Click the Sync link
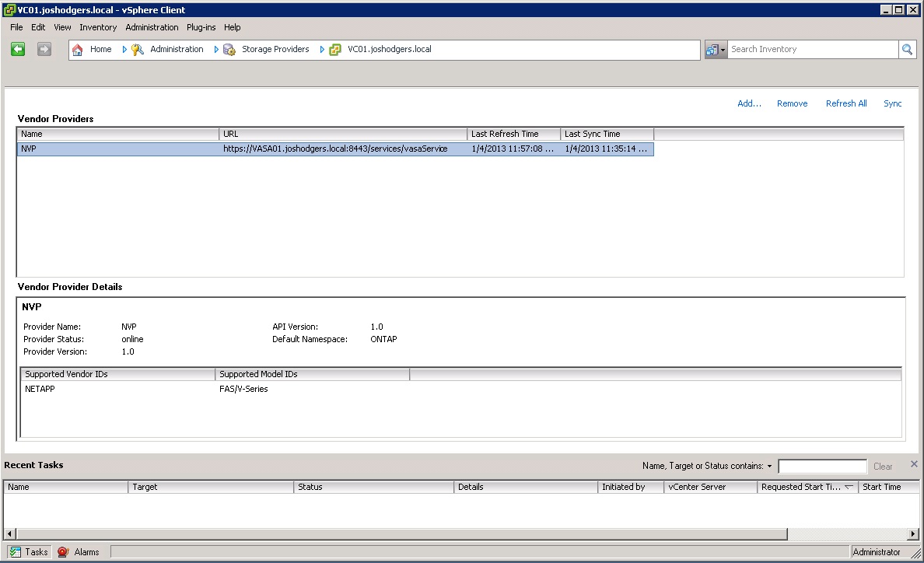 pos(892,103)
